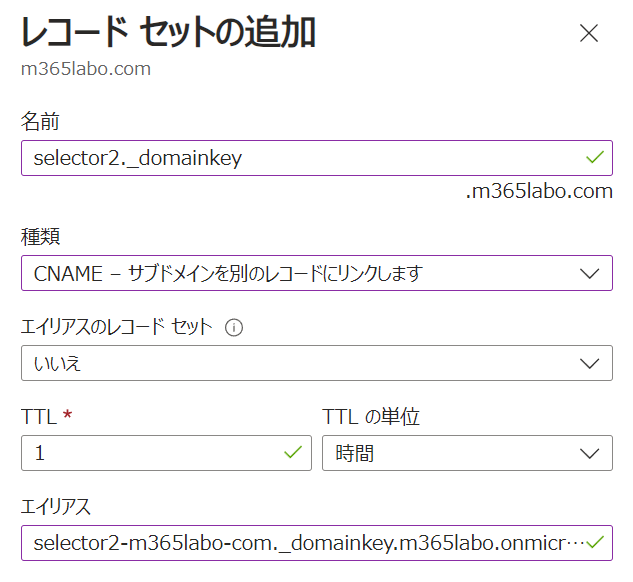This screenshot has width=633, height=582.
Task: Click the TTL required field label
Action: click(x=46, y=417)
